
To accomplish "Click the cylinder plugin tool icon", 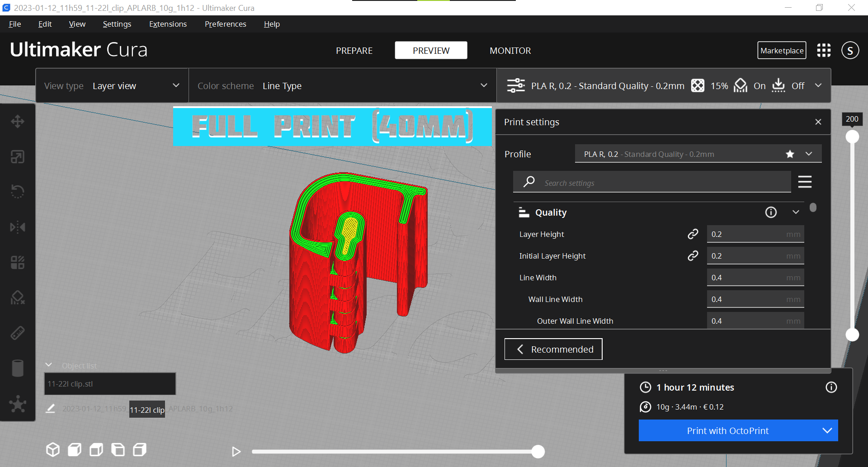I will (18, 368).
